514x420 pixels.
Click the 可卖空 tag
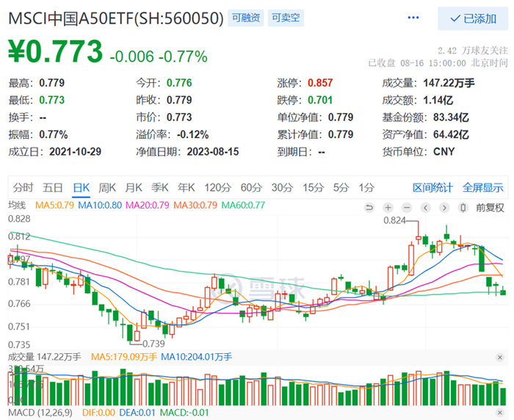click(x=286, y=18)
